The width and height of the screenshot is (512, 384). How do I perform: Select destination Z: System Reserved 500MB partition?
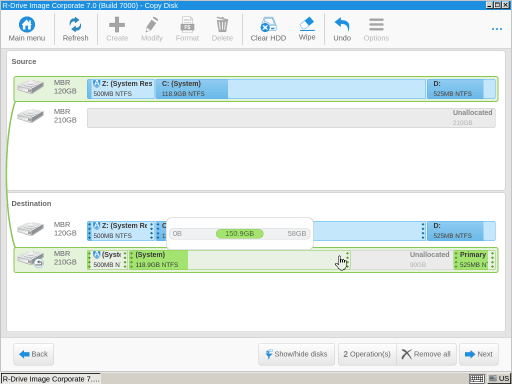point(121,231)
